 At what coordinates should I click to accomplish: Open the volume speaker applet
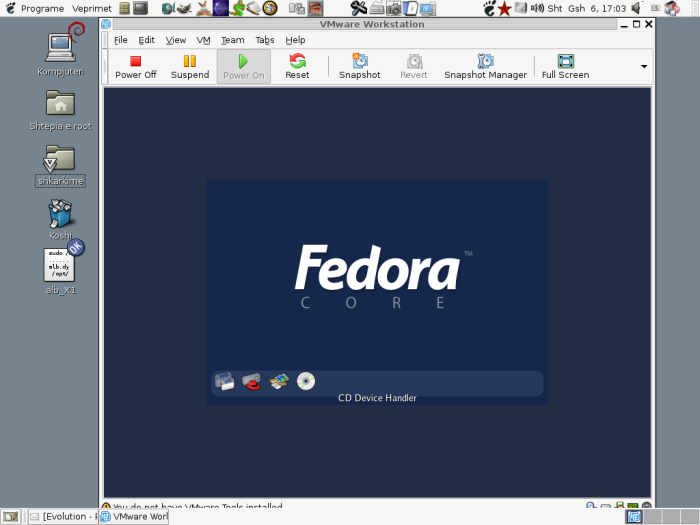[636, 8]
